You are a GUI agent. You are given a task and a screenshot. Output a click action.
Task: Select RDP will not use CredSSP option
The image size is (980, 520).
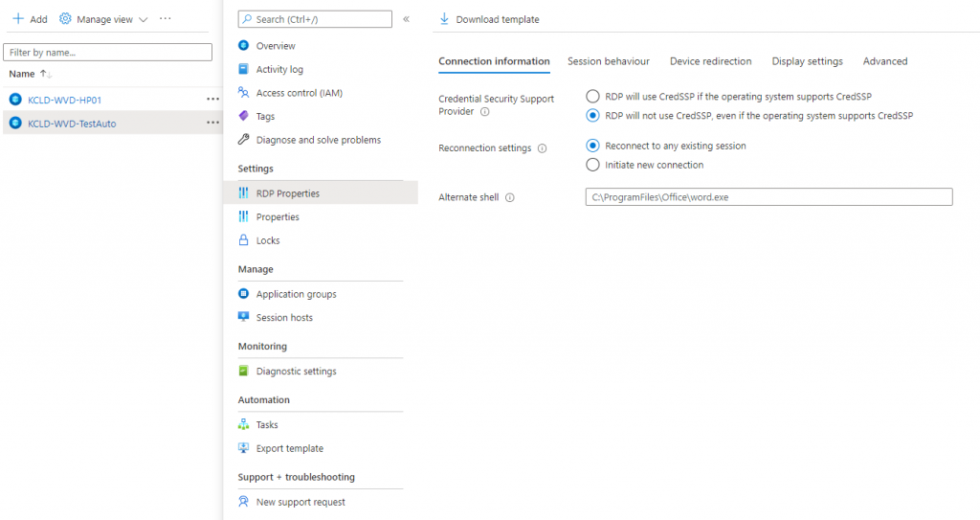pos(592,115)
